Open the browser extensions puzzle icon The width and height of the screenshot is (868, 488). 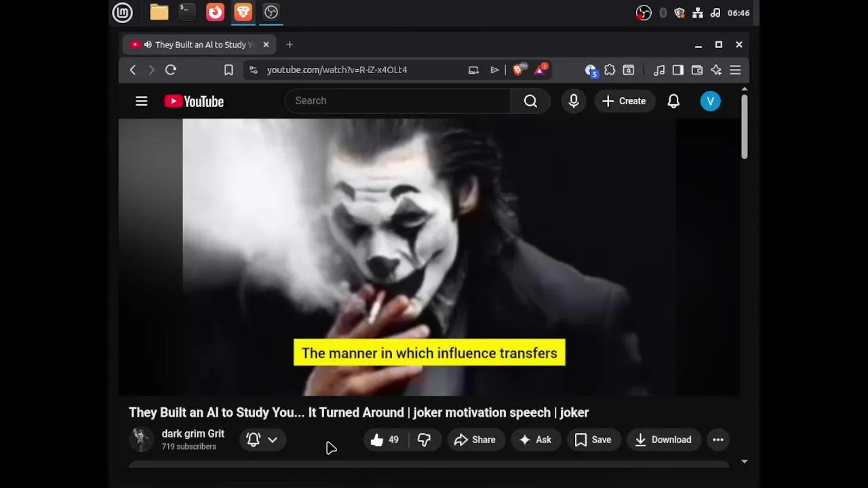coord(610,70)
